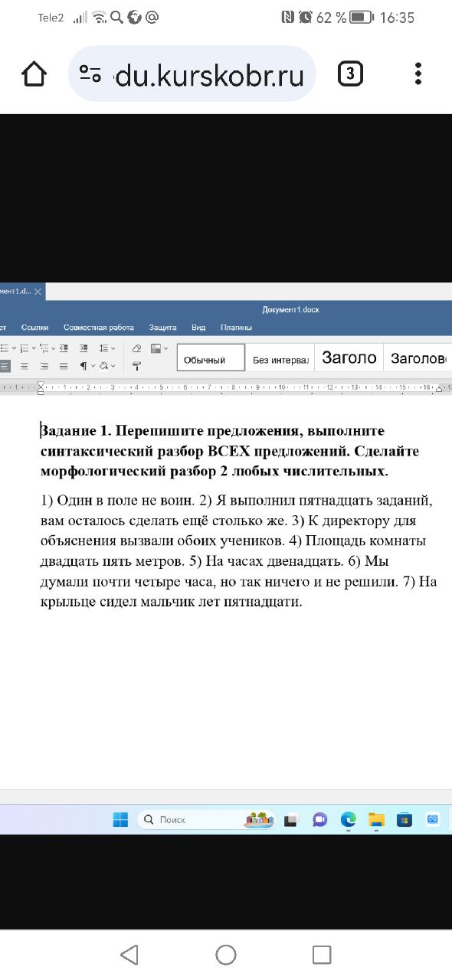Click the Windows taskbar Поиск search field
This screenshot has height=980, width=452.
tap(207, 819)
